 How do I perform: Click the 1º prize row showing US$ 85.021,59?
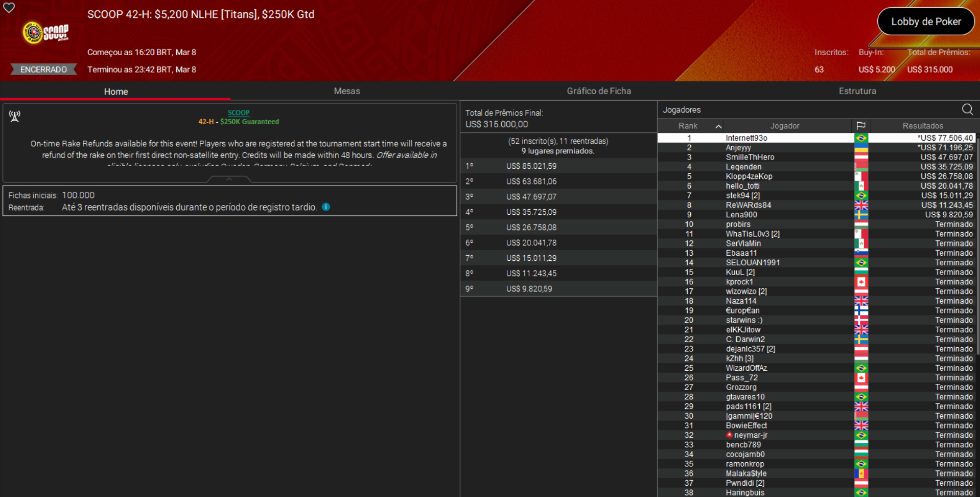558,166
